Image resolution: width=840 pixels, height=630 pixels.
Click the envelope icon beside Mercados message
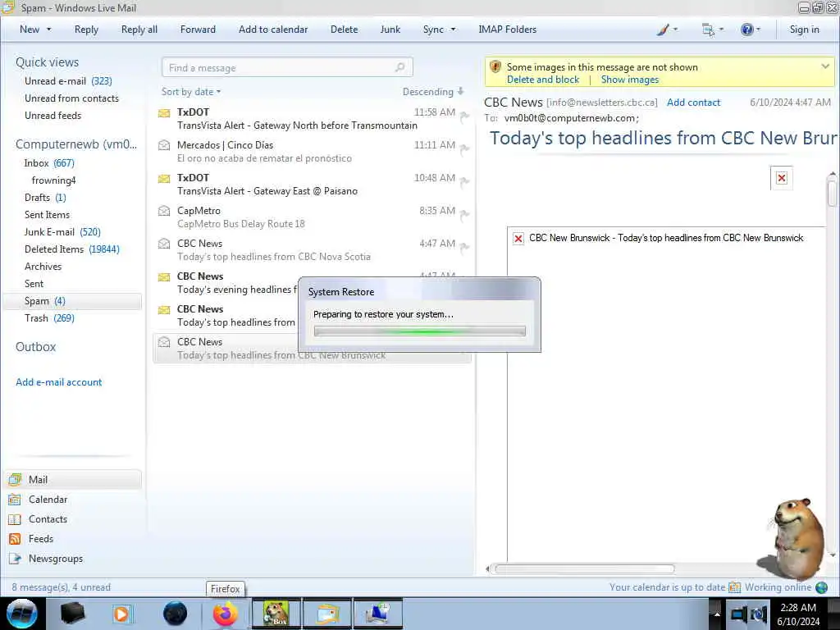click(x=164, y=145)
